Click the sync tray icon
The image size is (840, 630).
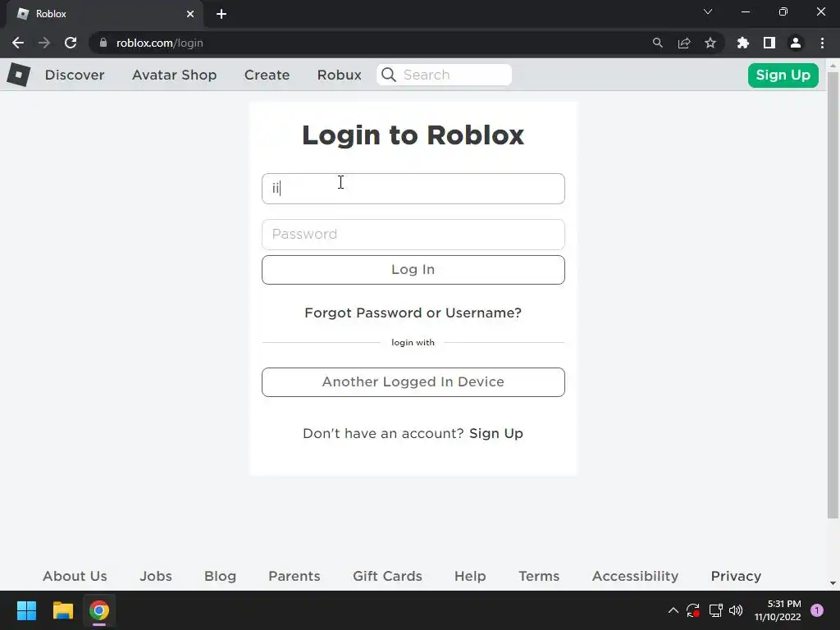[x=693, y=610]
